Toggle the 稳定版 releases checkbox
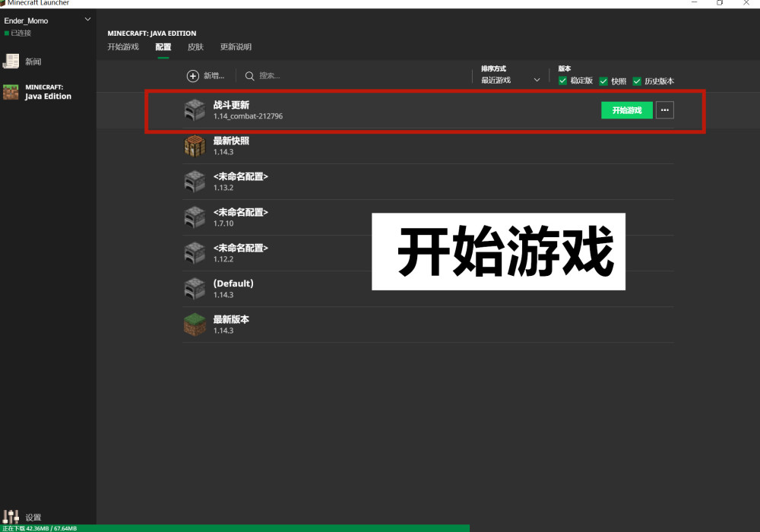Image resolution: width=760 pixels, height=532 pixels. 562,81
